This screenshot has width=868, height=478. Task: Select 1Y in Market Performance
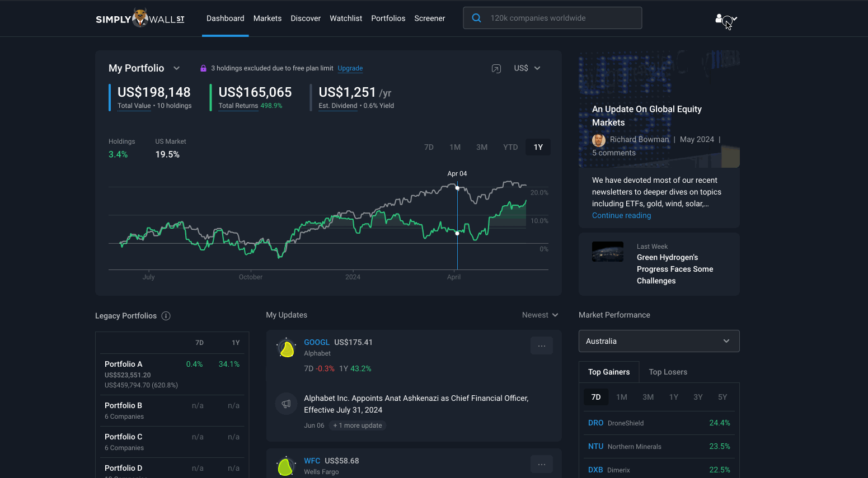tap(674, 397)
